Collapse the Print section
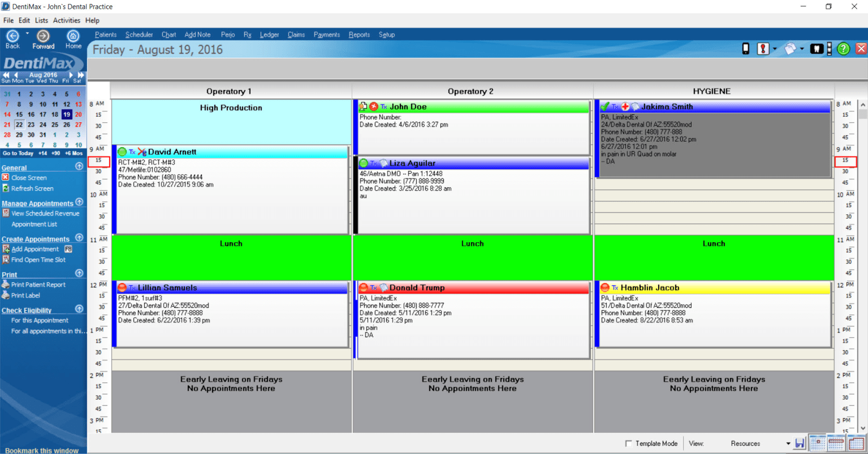Viewport: 868px width, 454px height. point(79,273)
